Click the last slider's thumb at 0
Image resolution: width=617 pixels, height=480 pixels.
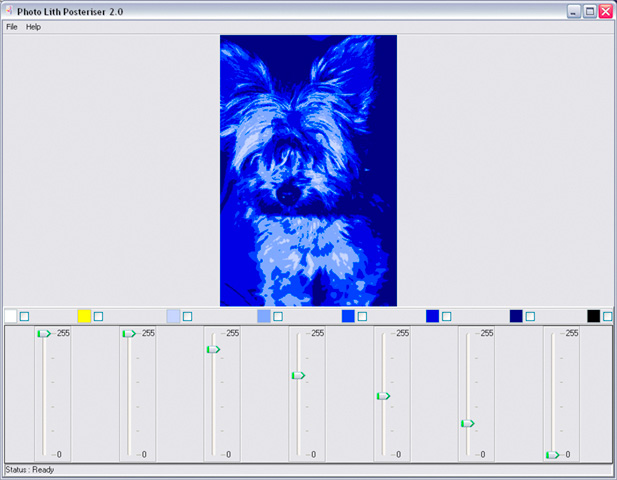tap(552, 455)
